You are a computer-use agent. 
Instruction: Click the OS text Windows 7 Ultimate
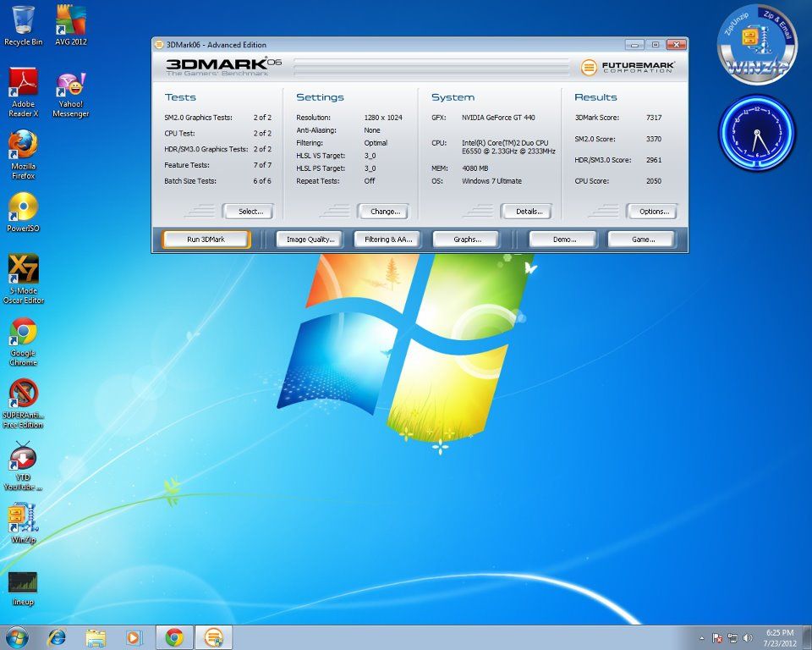[x=491, y=181]
